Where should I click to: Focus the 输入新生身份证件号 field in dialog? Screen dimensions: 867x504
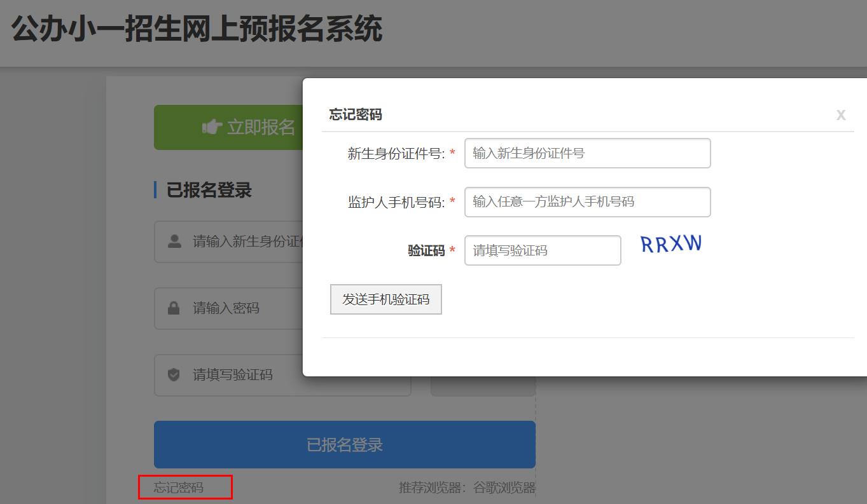pos(587,153)
